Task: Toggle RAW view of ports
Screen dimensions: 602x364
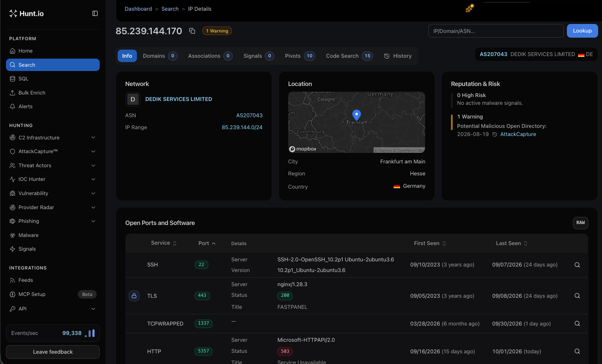Action: (581, 223)
